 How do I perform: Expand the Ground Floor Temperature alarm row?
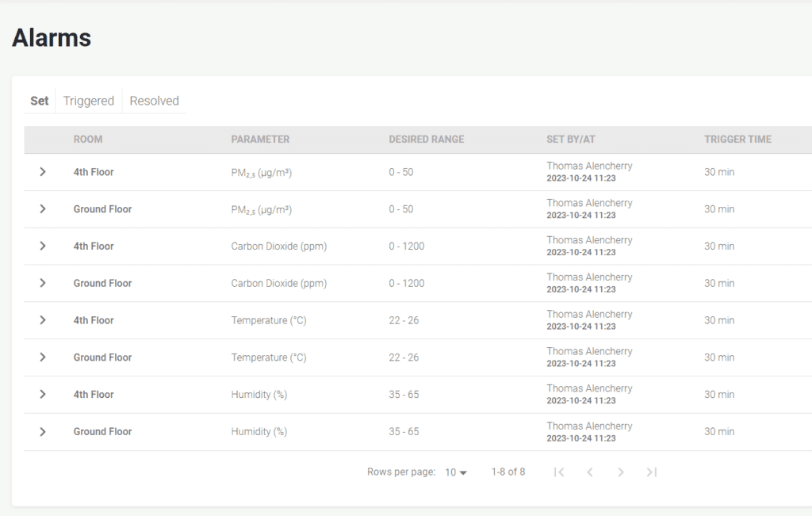[x=43, y=357]
